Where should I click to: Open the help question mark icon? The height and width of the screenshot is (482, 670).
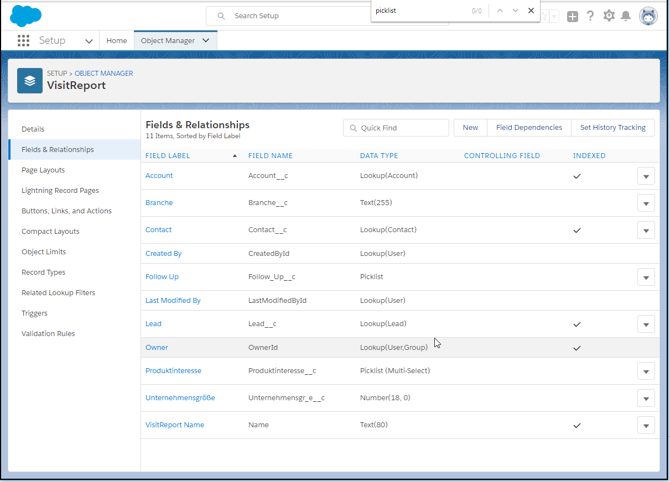590,16
